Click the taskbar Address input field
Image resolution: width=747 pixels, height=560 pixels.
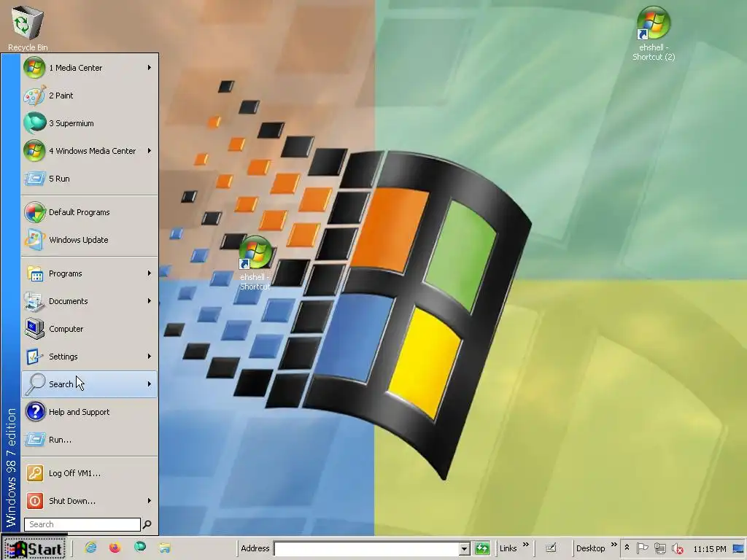coord(366,548)
